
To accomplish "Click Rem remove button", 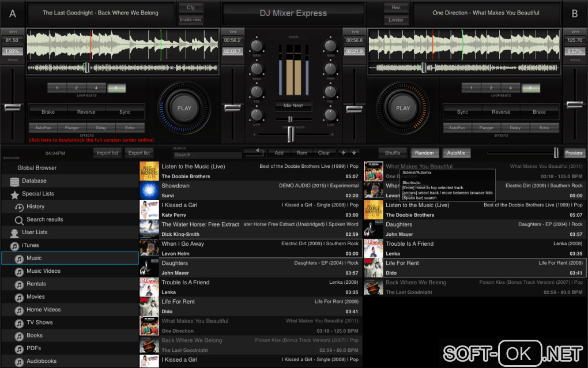I will pyautogui.click(x=301, y=153).
